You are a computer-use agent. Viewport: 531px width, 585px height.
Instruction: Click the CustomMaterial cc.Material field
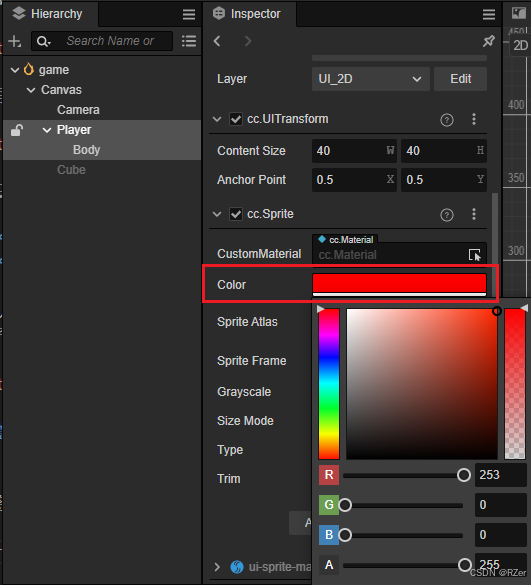[x=399, y=255]
